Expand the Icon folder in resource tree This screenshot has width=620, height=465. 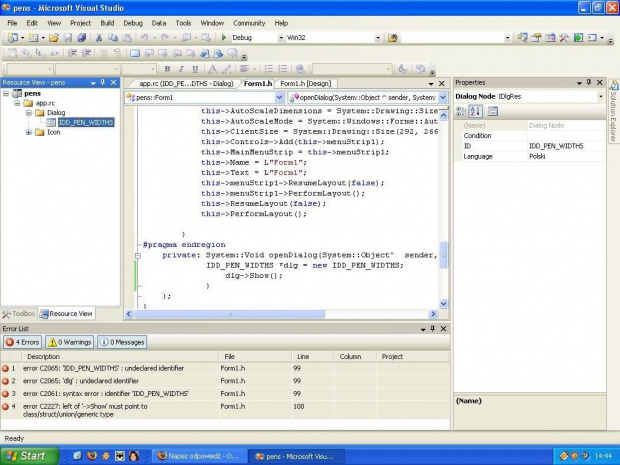[29, 132]
